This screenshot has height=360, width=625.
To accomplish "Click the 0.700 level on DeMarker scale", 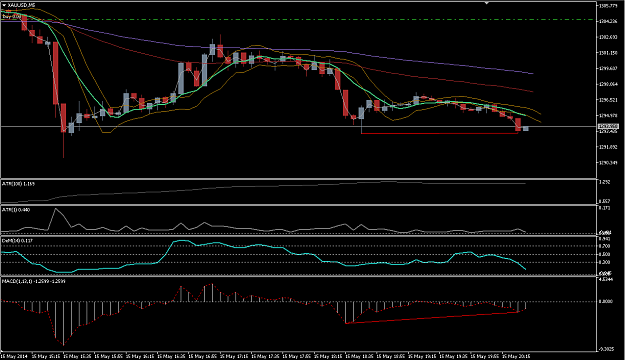I will click(605, 246).
